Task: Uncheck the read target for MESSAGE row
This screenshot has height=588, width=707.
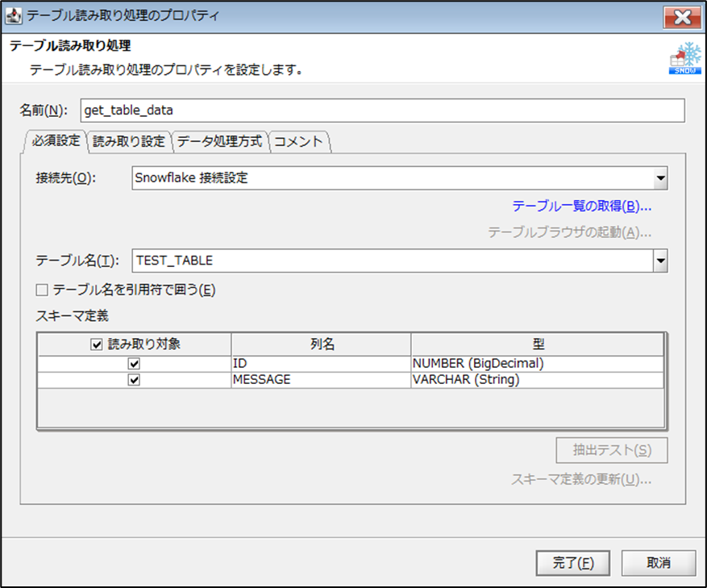Action: tap(134, 380)
